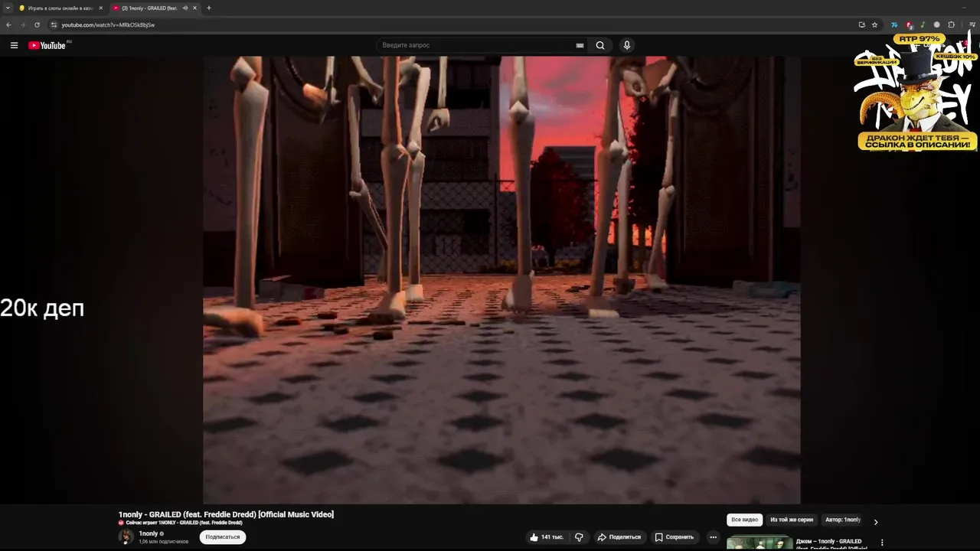Open the green music note extension
Screen dimensions: 980x551
pyautogui.click(x=923, y=24)
